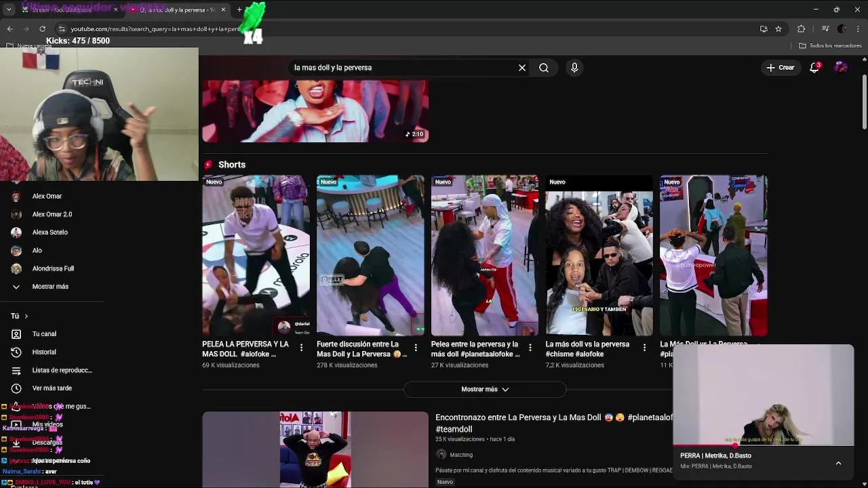Open Encontronazo entre La Perversa video title
The width and height of the screenshot is (868, 488).
tap(554, 423)
